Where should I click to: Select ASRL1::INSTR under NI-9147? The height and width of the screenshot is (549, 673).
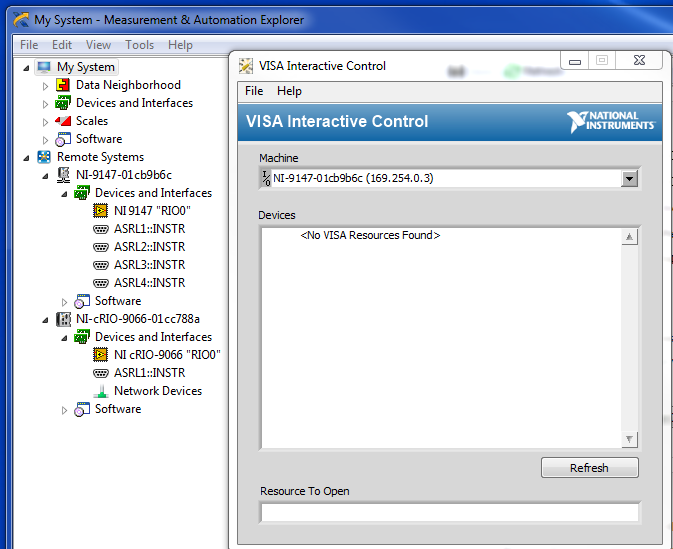pos(149,229)
